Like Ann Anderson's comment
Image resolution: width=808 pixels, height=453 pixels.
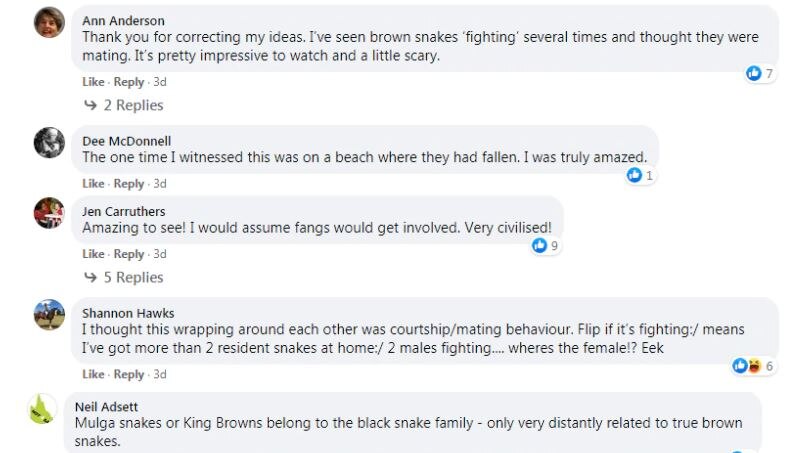pyautogui.click(x=93, y=82)
